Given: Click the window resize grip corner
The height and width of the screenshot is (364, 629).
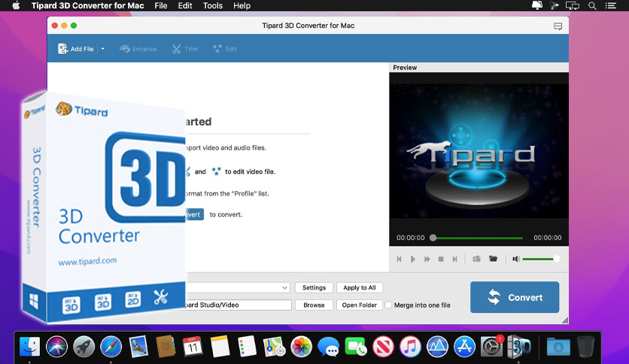Looking at the screenshot, I should pyautogui.click(x=565, y=320).
